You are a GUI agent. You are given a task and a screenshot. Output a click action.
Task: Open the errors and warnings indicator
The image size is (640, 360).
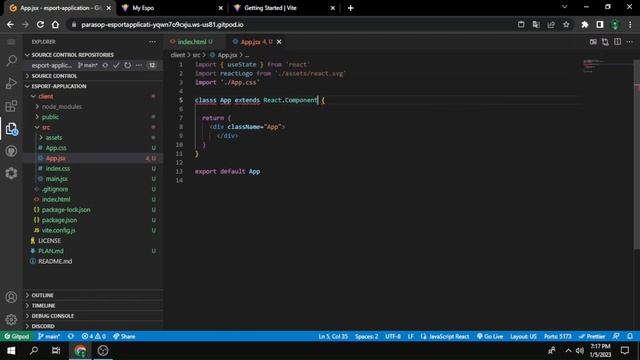(x=93, y=336)
